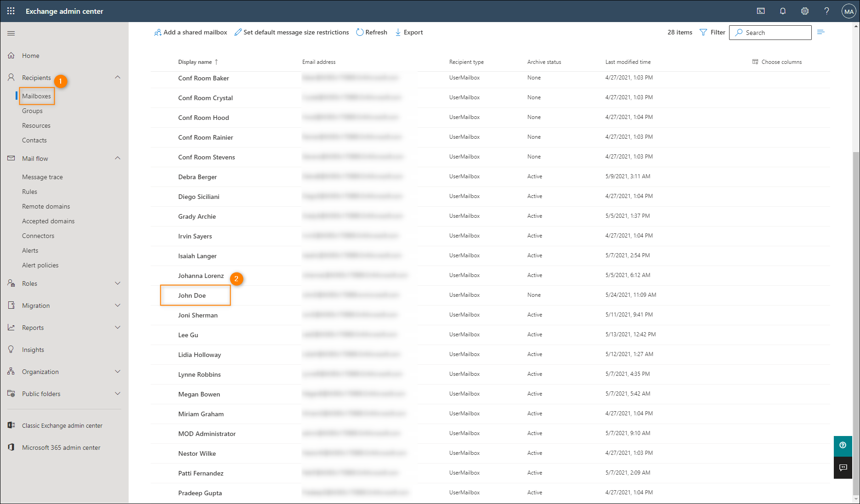Open Alert policies page

tap(40, 265)
